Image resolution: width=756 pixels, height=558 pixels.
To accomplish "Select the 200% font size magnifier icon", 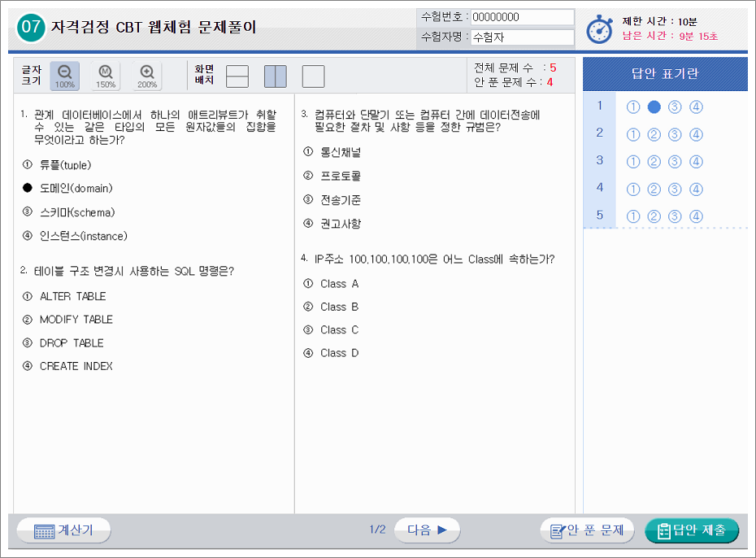I will click(x=145, y=74).
